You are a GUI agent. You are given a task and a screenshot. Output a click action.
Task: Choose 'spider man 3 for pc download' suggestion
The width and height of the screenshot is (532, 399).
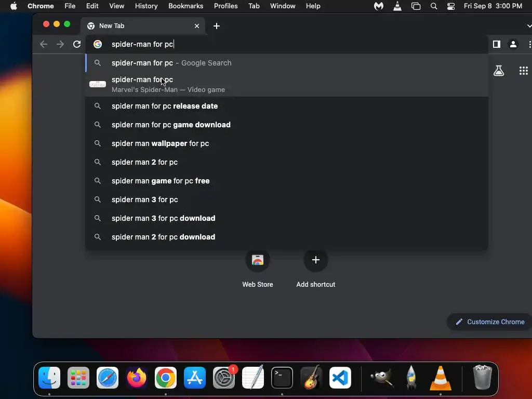(x=287, y=218)
